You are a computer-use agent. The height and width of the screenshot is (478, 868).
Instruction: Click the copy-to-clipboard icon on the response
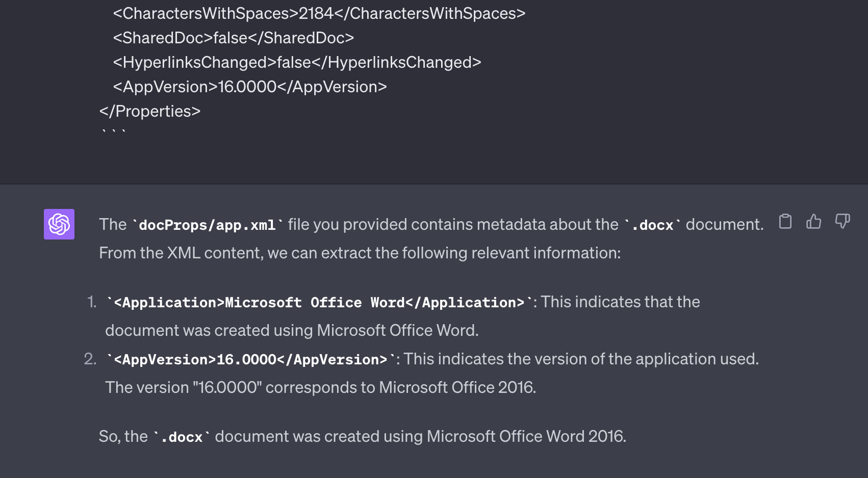(785, 222)
